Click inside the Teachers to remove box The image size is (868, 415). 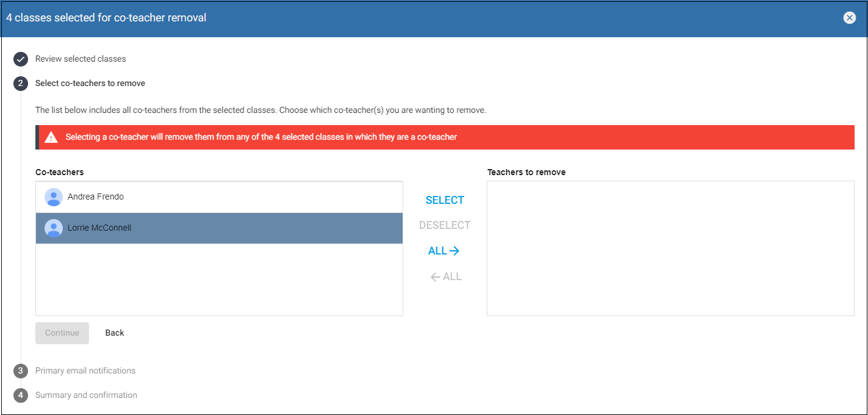coord(670,248)
